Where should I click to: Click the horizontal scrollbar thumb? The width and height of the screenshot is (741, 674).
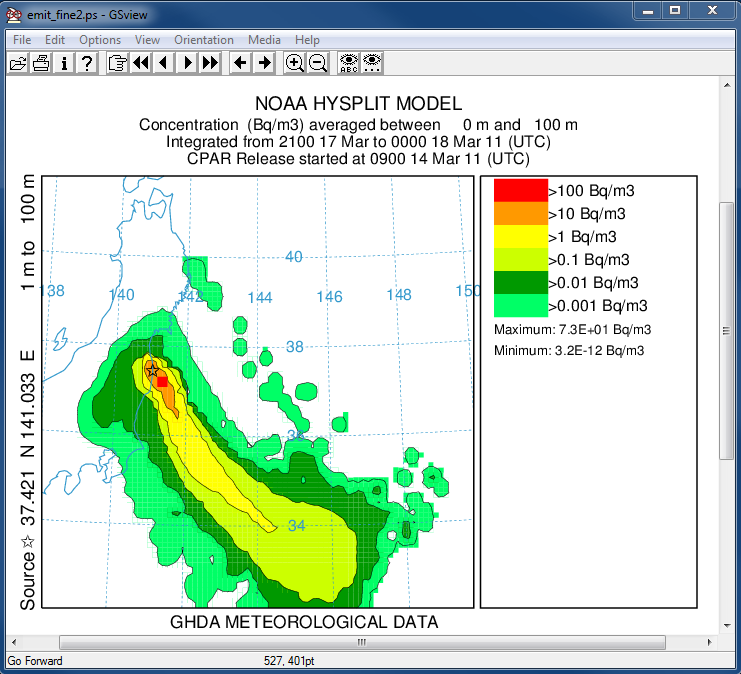point(362,642)
